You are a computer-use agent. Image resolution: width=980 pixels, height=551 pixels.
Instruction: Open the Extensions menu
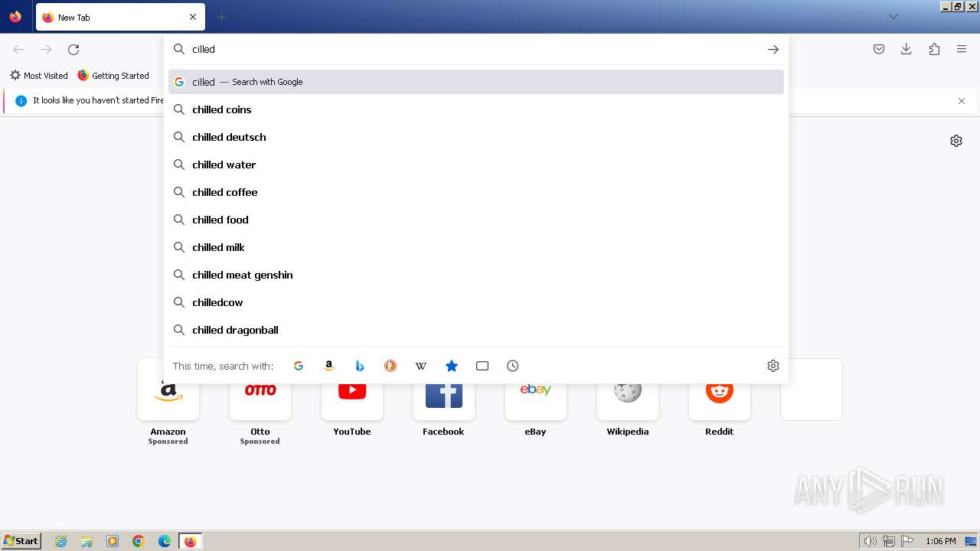(x=934, y=49)
